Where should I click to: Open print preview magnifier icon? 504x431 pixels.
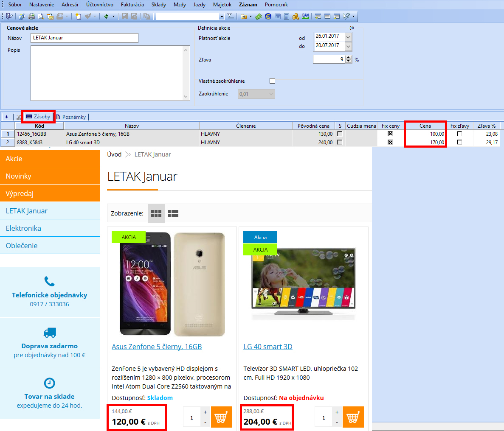point(41,17)
